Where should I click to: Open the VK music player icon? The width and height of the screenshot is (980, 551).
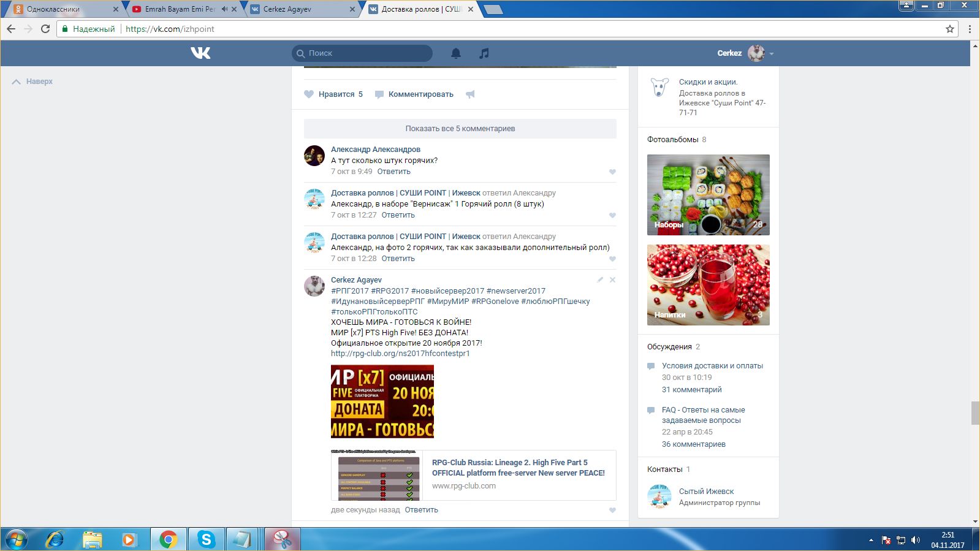pyautogui.click(x=484, y=53)
